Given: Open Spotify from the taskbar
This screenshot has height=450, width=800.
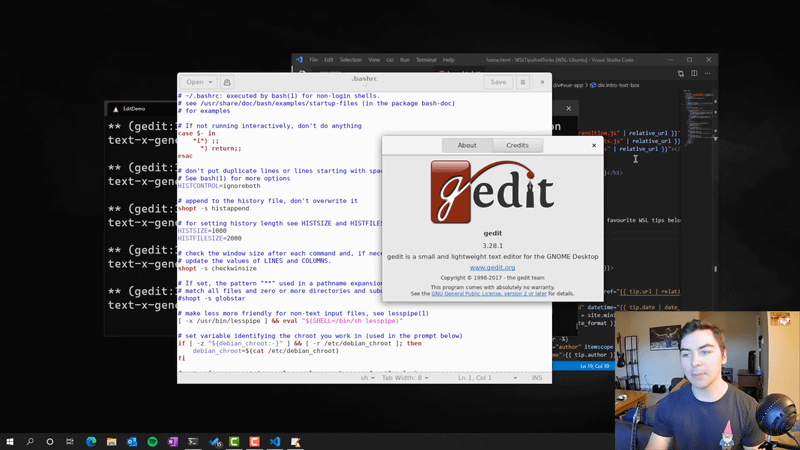Looking at the screenshot, I should click(x=152, y=441).
